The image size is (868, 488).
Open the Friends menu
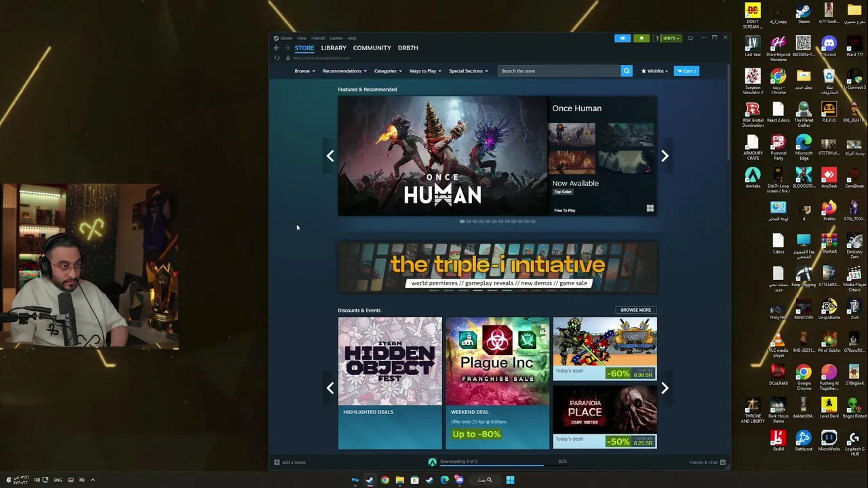point(318,38)
